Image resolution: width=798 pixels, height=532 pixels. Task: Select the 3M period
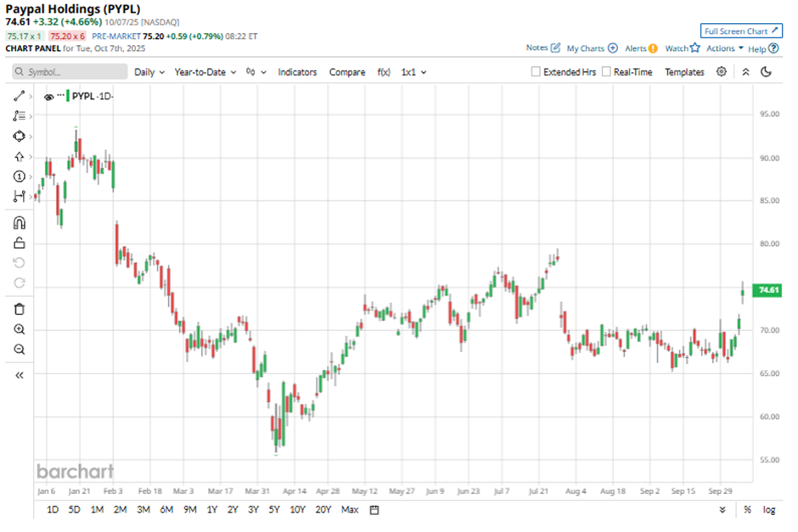(x=143, y=510)
